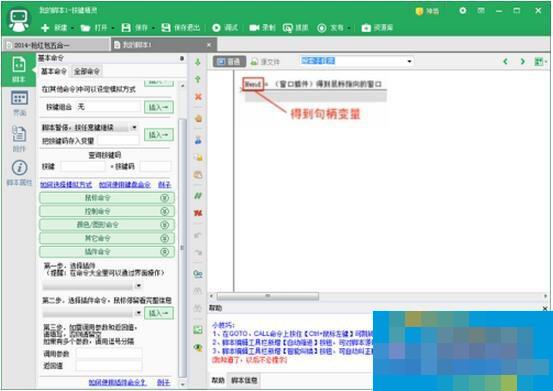This screenshot has height=391, width=553.
Task: Comment the line with the green // icon
Action: coord(198,196)
